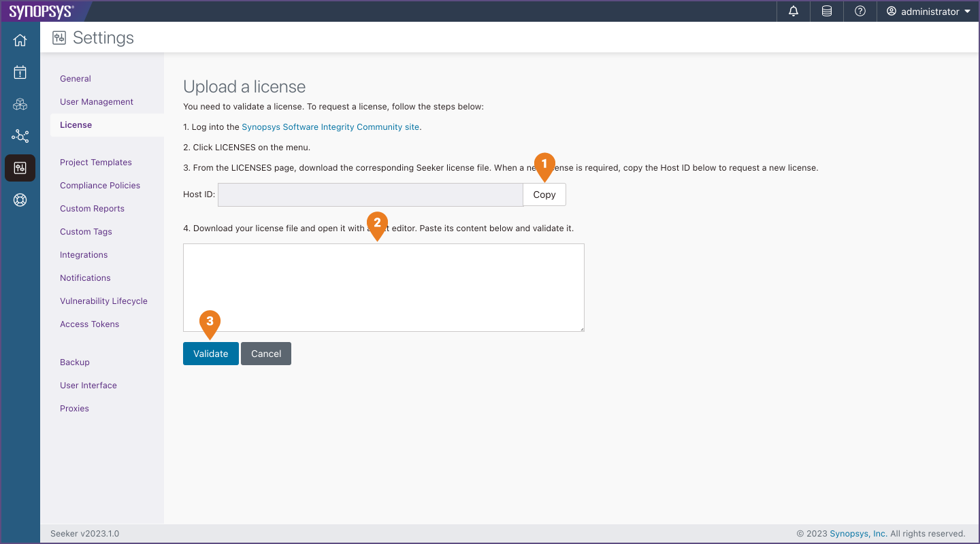Open the support lifesaver icon

click(x=20, y=200)
